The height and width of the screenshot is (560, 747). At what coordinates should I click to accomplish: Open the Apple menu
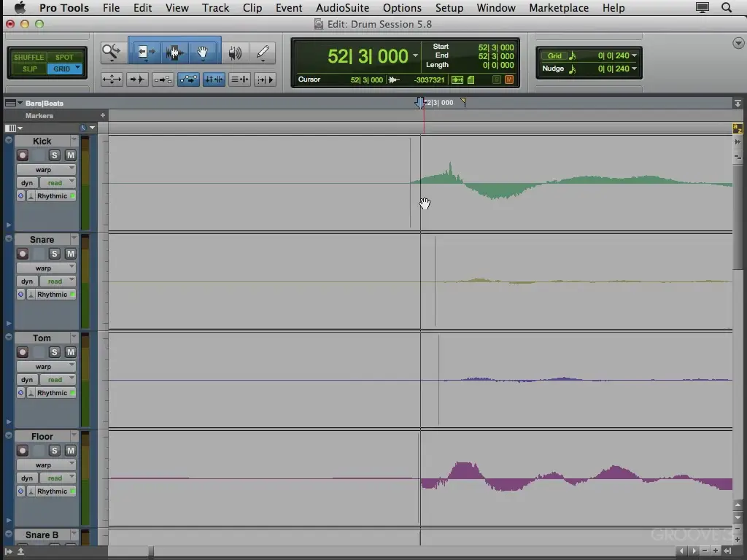[x=20, y=7]
